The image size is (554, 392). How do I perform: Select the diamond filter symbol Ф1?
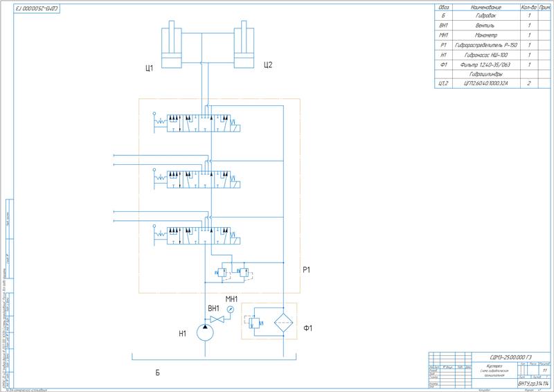pyautogui.click(x=284, y=322)
